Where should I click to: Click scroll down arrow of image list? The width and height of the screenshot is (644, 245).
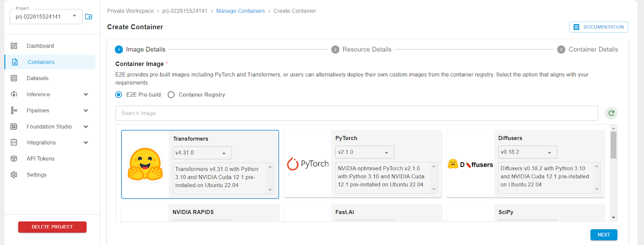click(613, 218)
